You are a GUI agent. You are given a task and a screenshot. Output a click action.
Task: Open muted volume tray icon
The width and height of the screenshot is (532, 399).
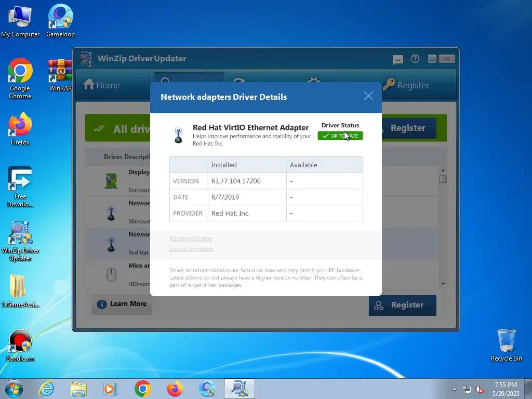480,389
